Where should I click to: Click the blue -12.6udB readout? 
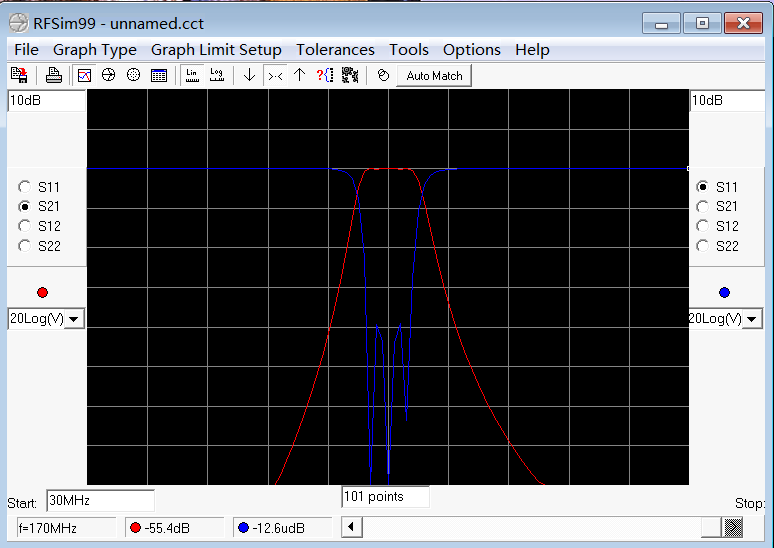pyautogui.click(x=282, y=528)
